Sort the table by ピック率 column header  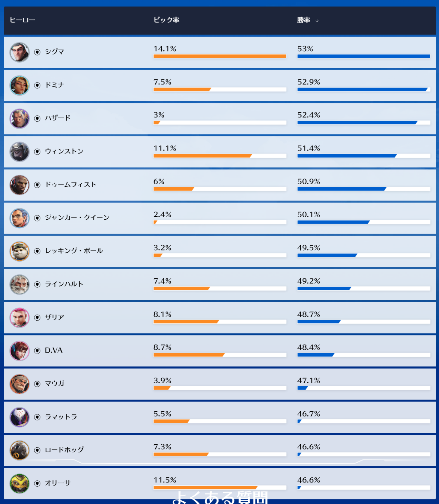tap(166, 20)
